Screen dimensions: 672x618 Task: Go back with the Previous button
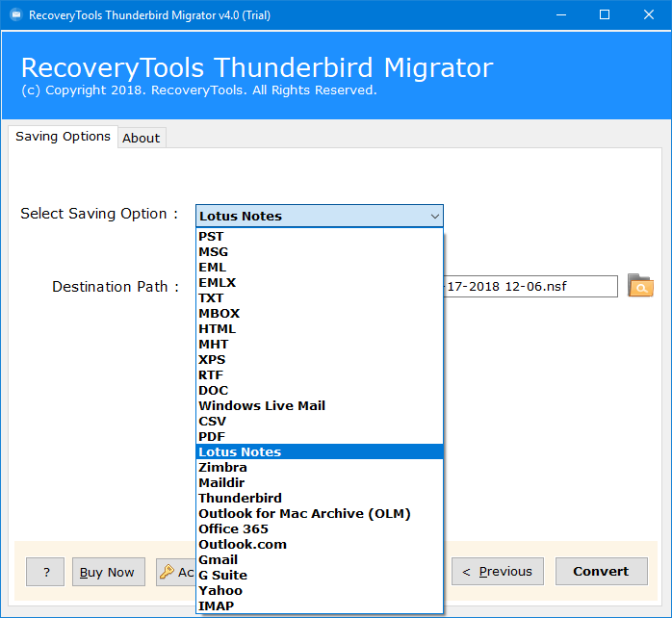[498, 571]
